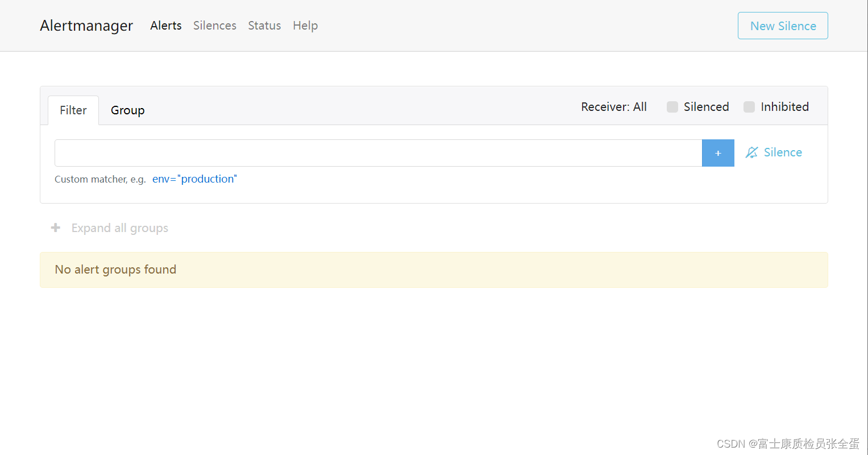Click the blue plus icon to add matcher

[x=718, y=152]
